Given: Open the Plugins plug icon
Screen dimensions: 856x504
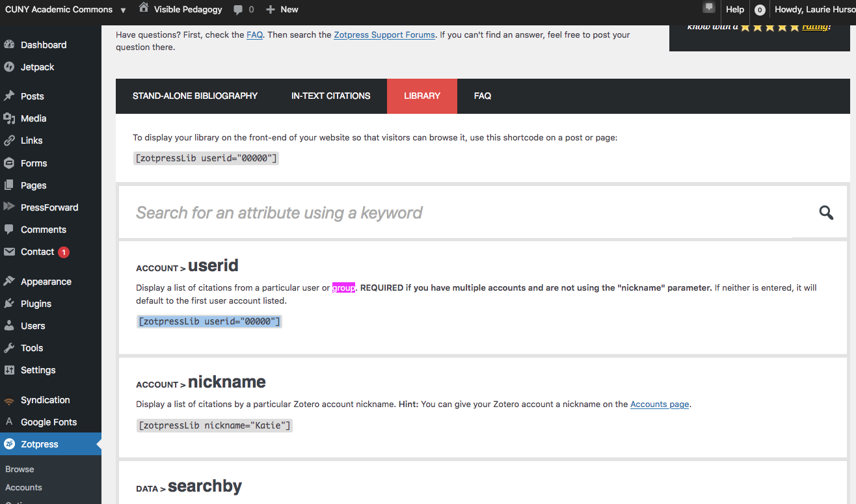Looking at the screenshot, I should click(9, 304).
